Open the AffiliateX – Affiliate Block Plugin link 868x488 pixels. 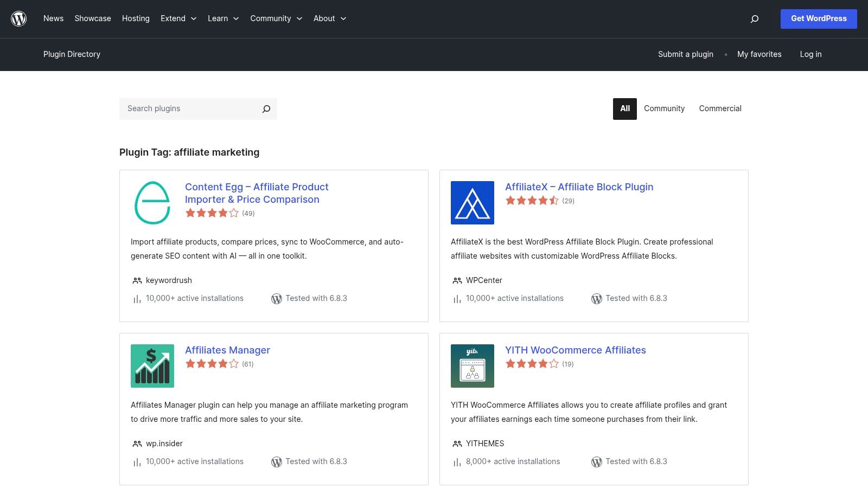pyautogui.click(x=579, y=187)
